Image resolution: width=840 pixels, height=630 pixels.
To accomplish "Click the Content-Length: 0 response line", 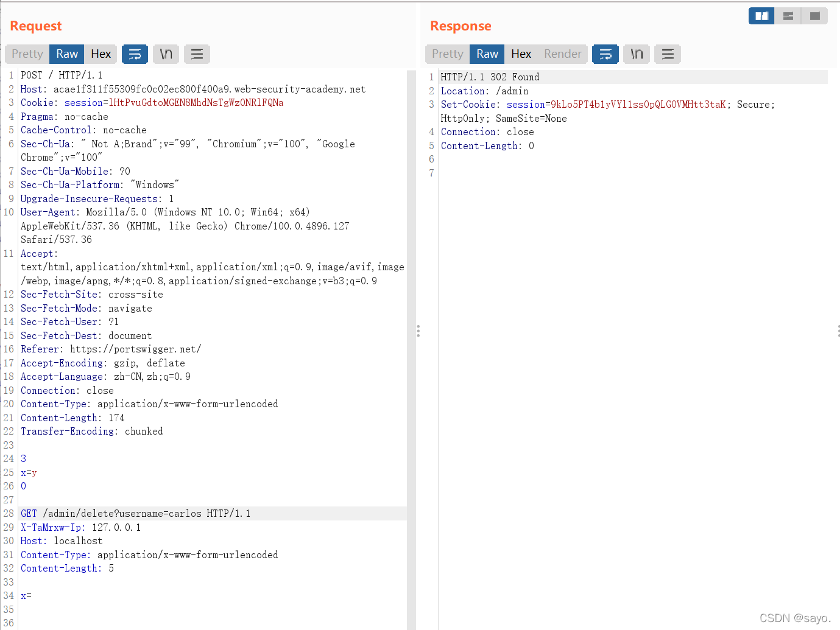I will [x=487, y=146].
